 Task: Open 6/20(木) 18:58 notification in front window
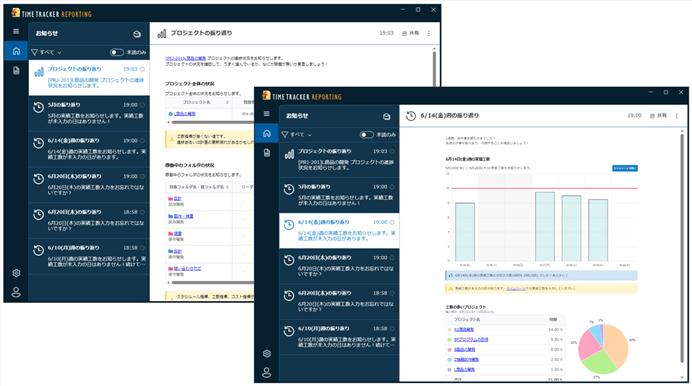339,301
